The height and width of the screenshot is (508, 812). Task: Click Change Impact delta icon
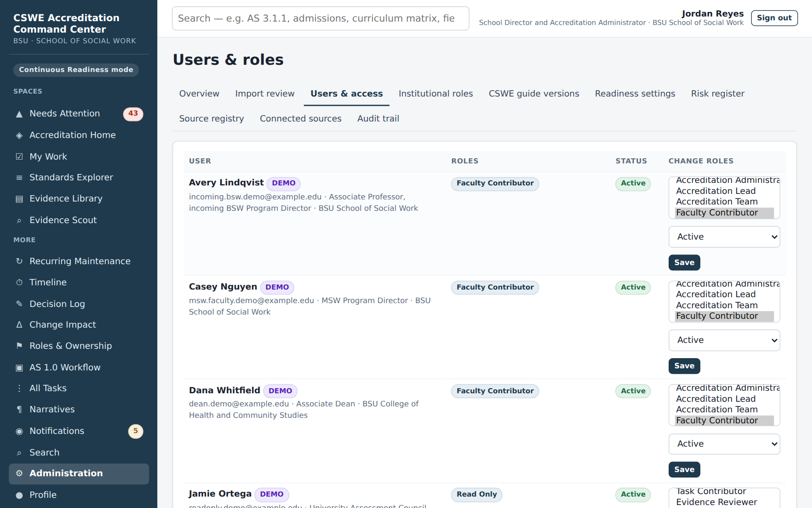pos(19,325)
